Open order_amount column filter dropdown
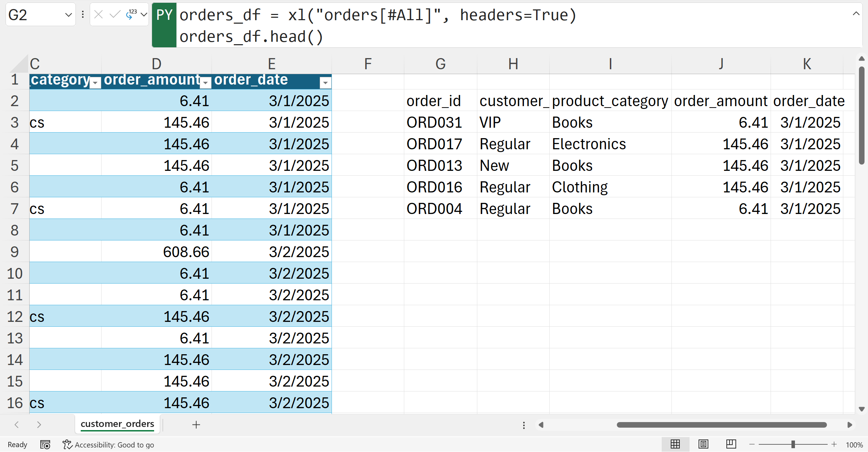 click(x=206, y=83)
